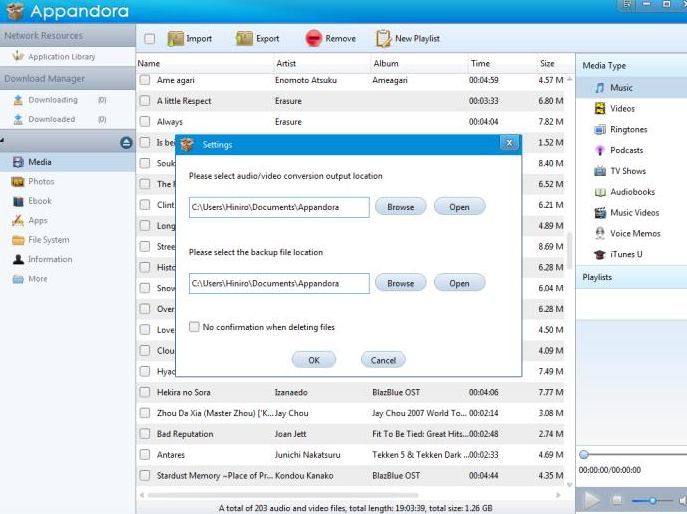
Task: Click the song list vertical scrollbar
Action: coord(570,251)
